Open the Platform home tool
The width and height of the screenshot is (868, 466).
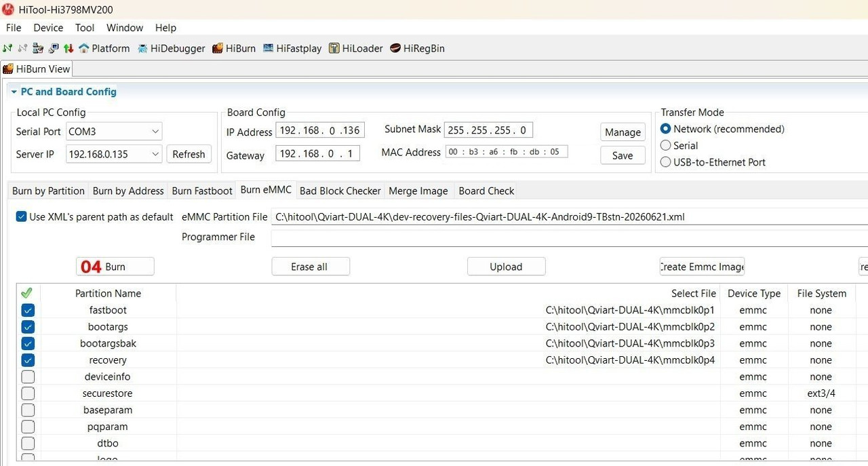tap(104, 48)
